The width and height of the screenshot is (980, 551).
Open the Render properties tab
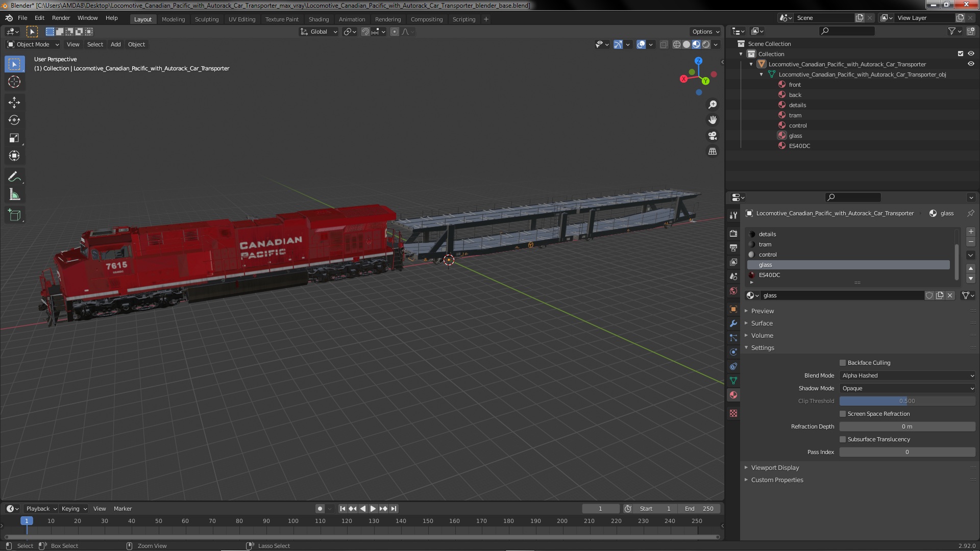tap(733, 234)
